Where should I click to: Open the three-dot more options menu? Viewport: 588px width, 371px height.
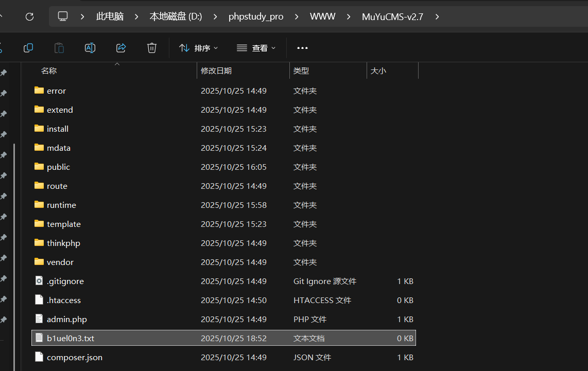[x=302, y=48]
